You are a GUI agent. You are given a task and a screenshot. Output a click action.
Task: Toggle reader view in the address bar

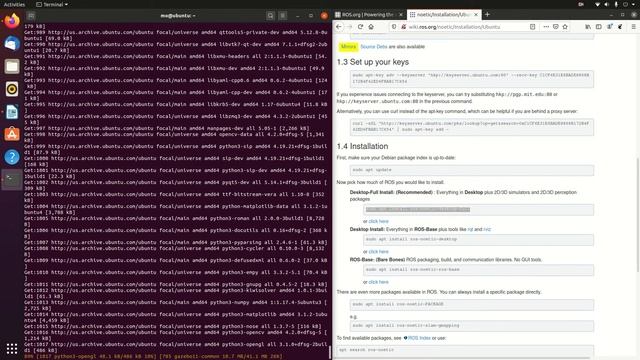tap(532, 27)
